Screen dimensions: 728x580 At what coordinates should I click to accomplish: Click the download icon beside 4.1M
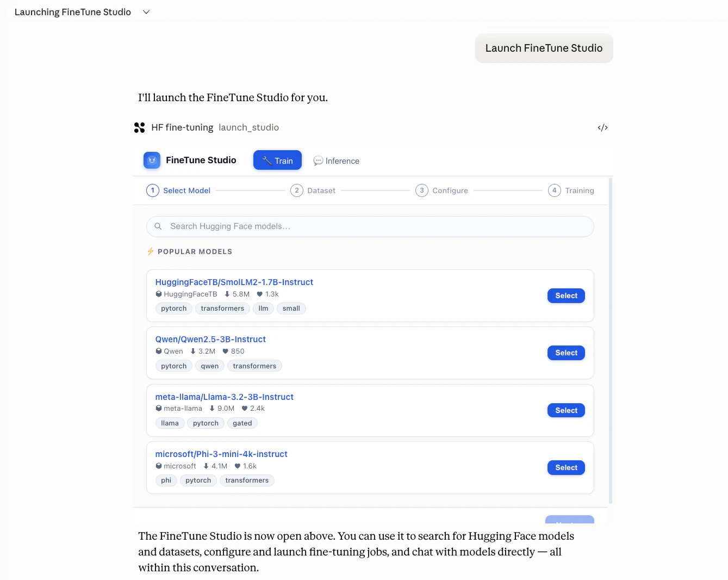pyautogui.click(x=206, y=466)
